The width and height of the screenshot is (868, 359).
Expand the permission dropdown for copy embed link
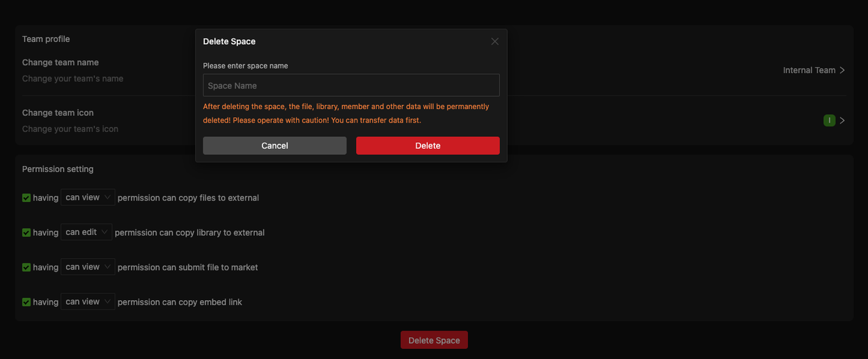87,301
